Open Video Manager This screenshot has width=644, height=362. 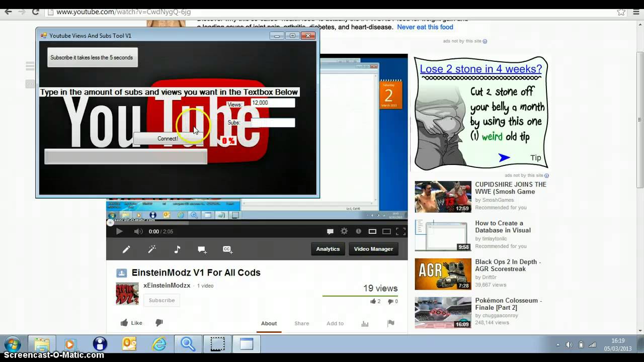pyautogui.click(x=373, y=249)
